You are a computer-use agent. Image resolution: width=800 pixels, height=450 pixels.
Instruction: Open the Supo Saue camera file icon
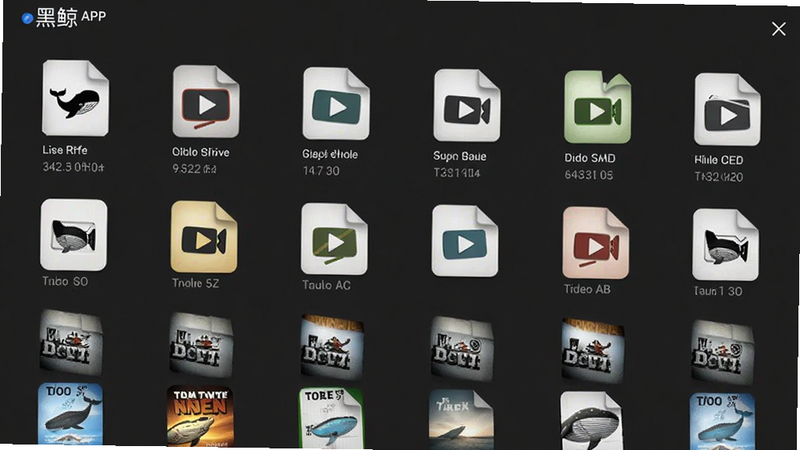(x=466, y=106)
